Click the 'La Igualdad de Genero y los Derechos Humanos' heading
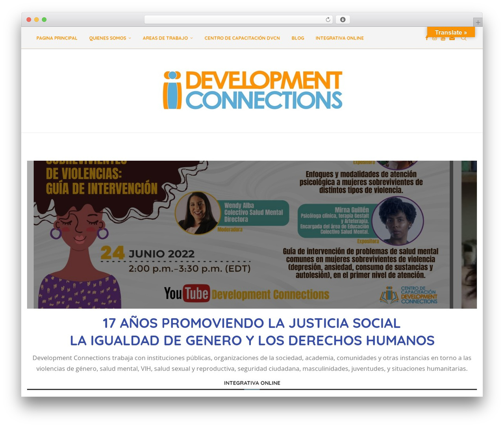 (252, 340)
